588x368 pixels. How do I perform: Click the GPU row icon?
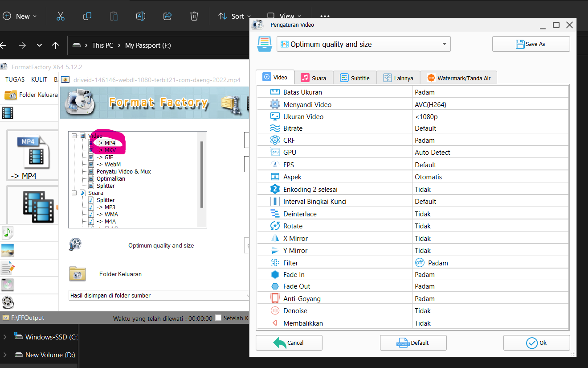(x=275, y=152)
